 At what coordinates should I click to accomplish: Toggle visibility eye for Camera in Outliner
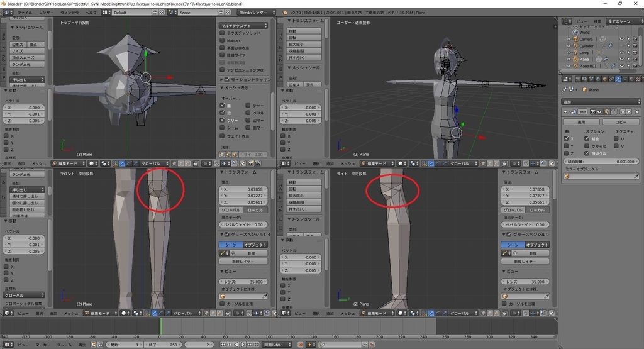pyautogui.click(x=621, y=39)
